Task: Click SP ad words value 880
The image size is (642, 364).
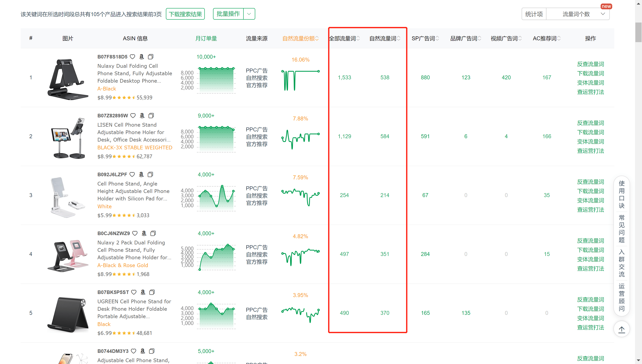Action: click(425, 77)
